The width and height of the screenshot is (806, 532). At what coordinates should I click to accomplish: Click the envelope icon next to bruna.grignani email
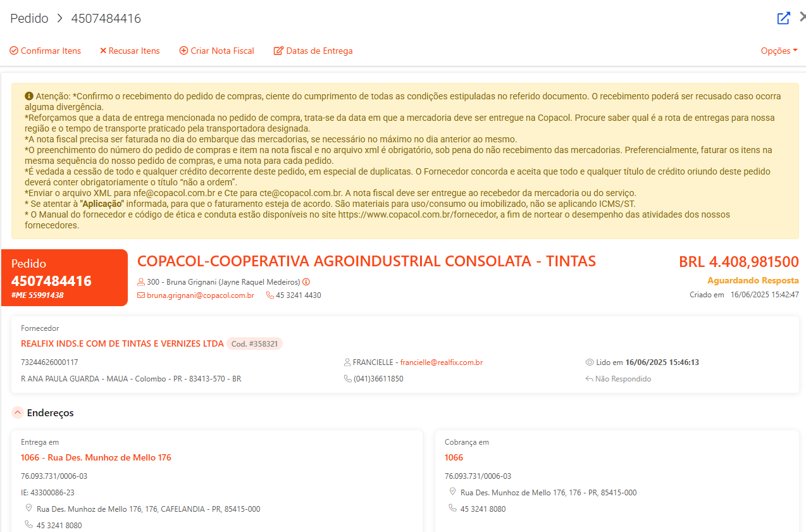coord(141,295)
